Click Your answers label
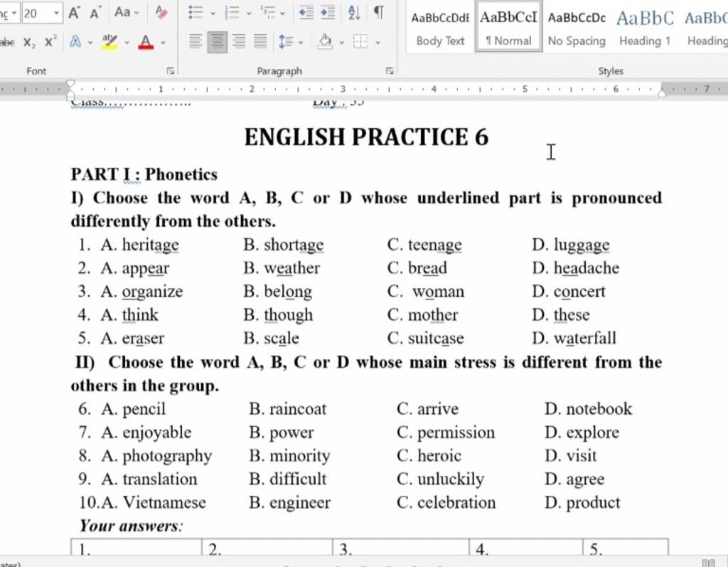Viewport: 728px width, 567px height. point(132,526)
